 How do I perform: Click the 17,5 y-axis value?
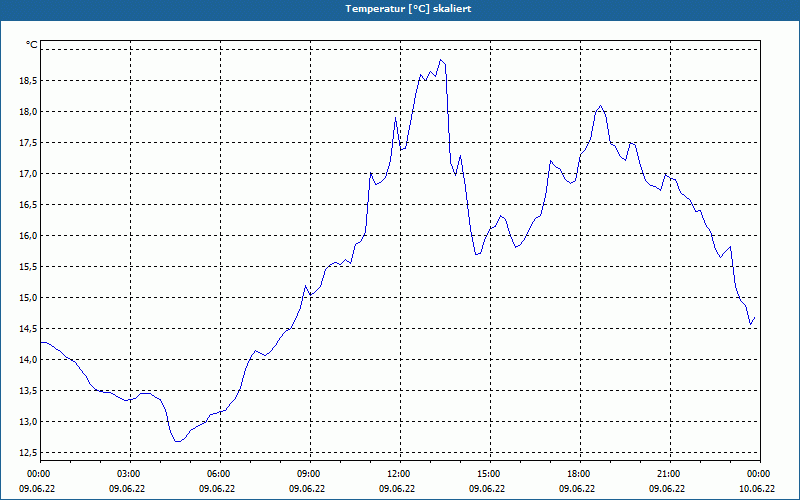(x=29, y=143)
